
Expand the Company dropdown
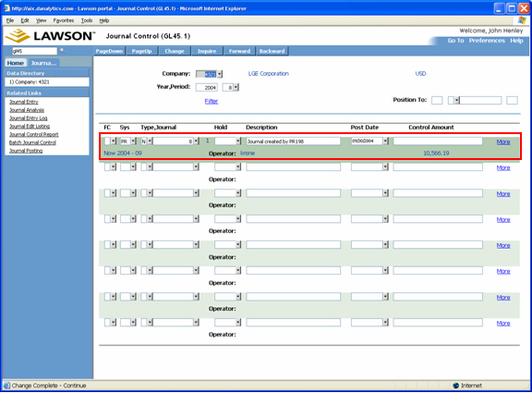click(220, 74)
